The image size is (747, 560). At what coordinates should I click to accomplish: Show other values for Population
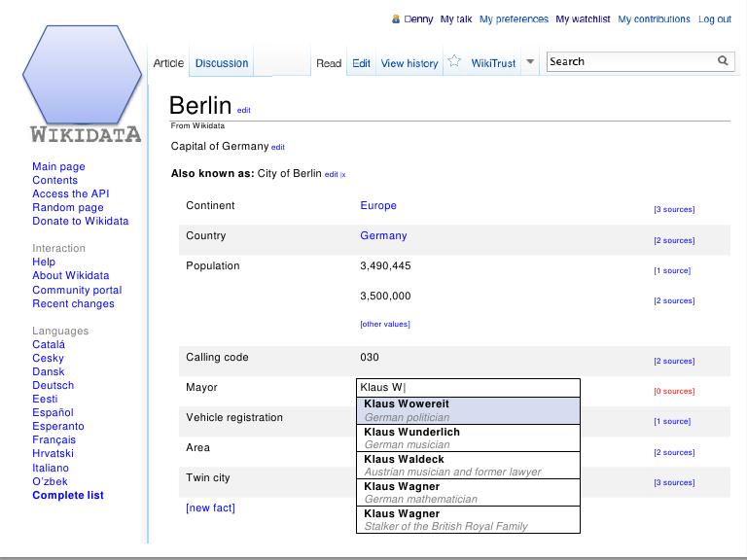(385, 324)
